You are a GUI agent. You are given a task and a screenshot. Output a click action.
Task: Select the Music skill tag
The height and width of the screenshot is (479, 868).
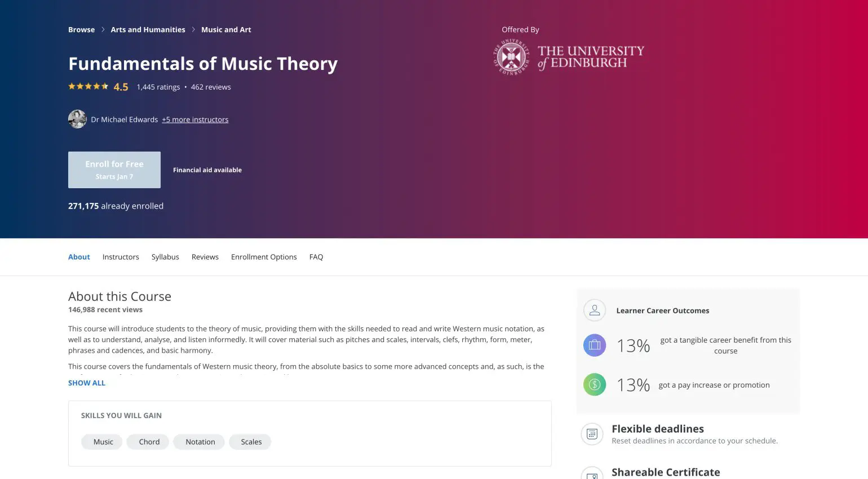click(x=101, y=442)
